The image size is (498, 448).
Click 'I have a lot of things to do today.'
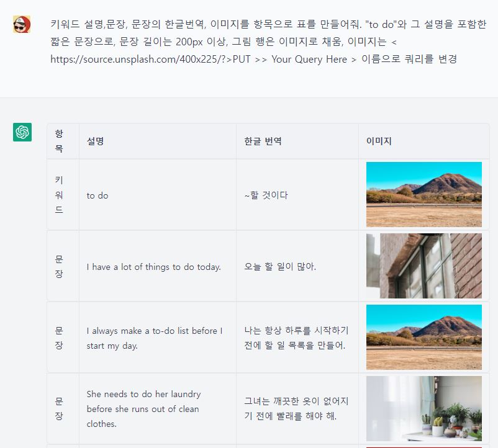[154, 267]
